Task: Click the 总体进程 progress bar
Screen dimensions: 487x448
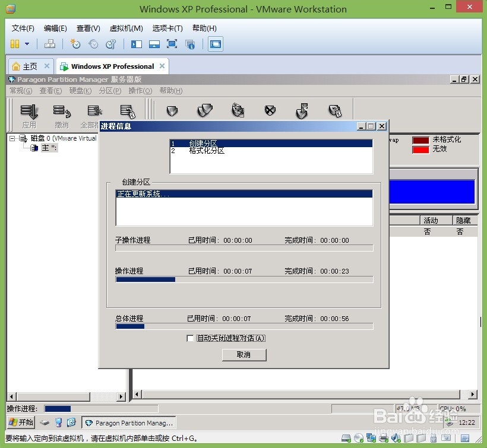Action: (244, 326)
